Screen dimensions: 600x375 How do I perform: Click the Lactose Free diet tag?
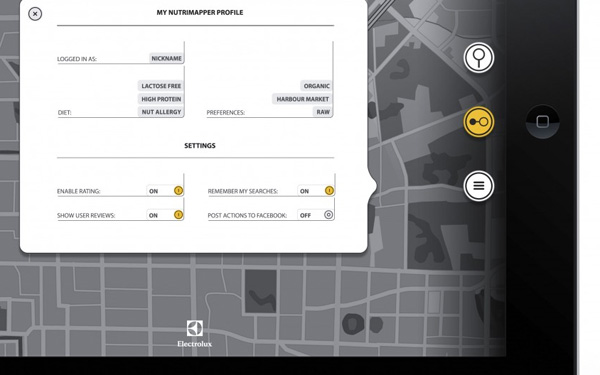tap(161, 86)
